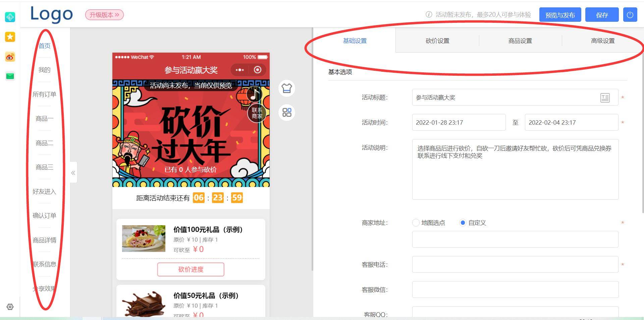This screenshot has height=320, width=644.
Task: Switch to the 高级设置 tab
Action: pyautogui.click(x=603, y=41)
